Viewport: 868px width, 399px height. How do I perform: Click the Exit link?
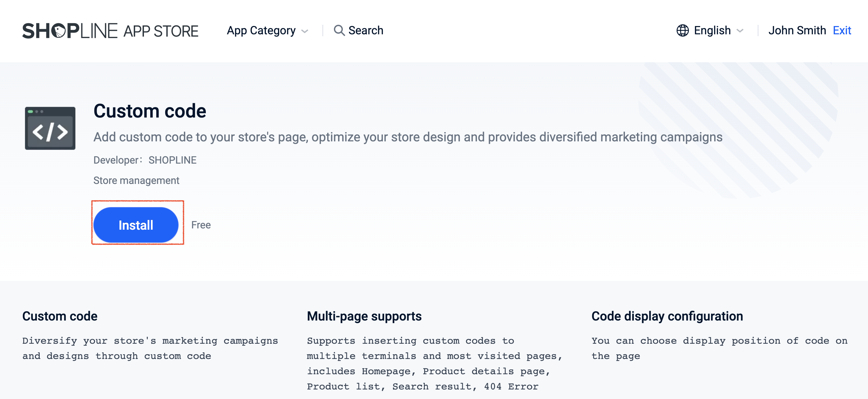(842, 30)
